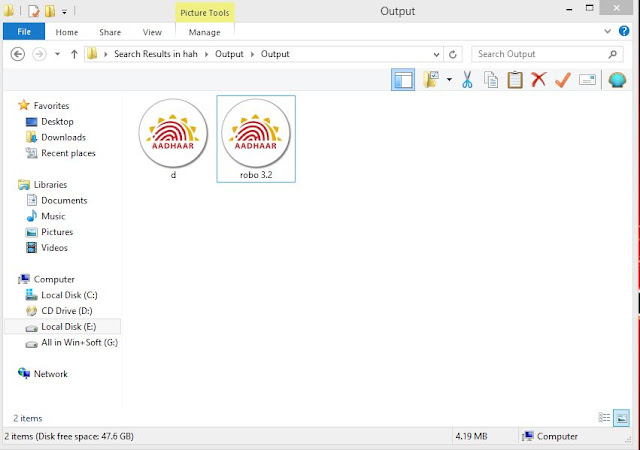Click the Copy pages icon
640x450 pixels.
click(491, 80)
